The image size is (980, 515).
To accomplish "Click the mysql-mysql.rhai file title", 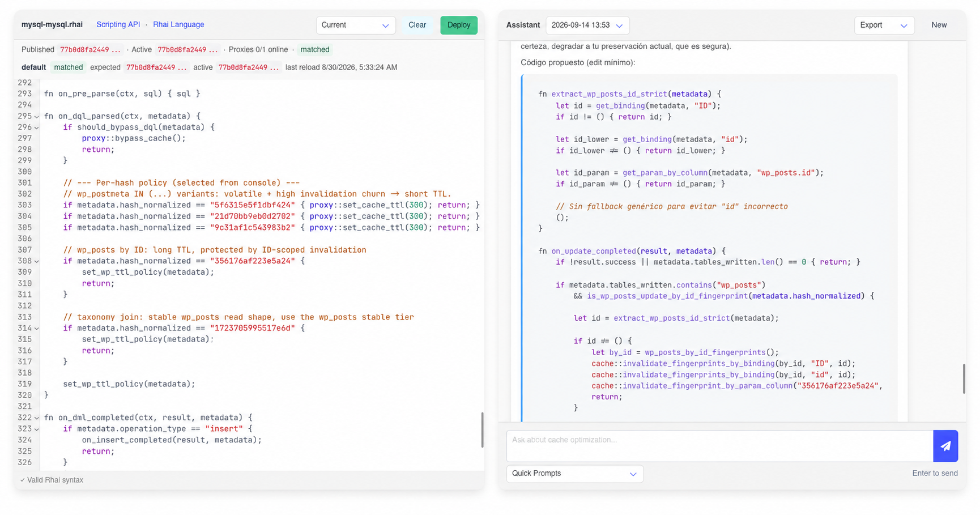I will [x=52, y=24].
